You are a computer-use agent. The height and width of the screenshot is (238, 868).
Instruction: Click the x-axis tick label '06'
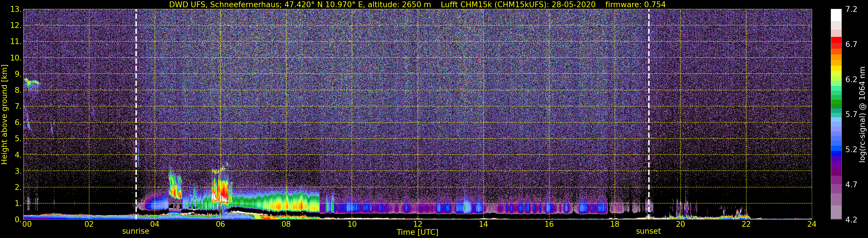tap(220, 224)
